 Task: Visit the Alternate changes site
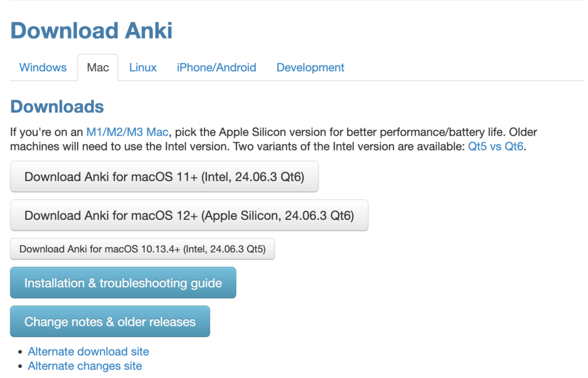pyautogui.click(x=84, y=366)
